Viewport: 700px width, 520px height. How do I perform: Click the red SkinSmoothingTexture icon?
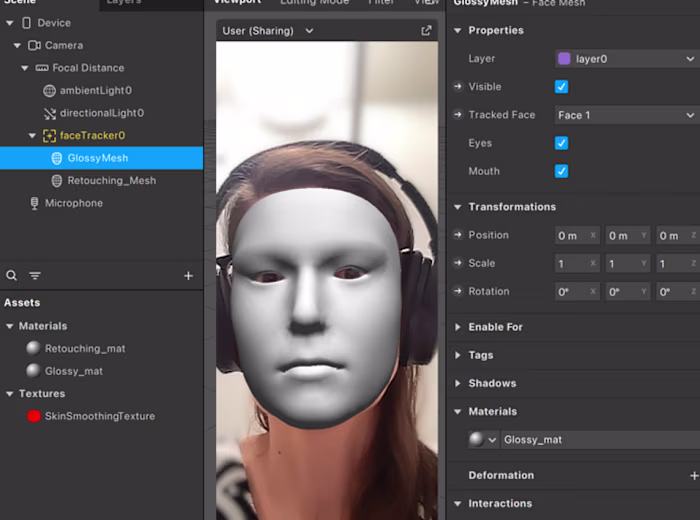[34, 416]
